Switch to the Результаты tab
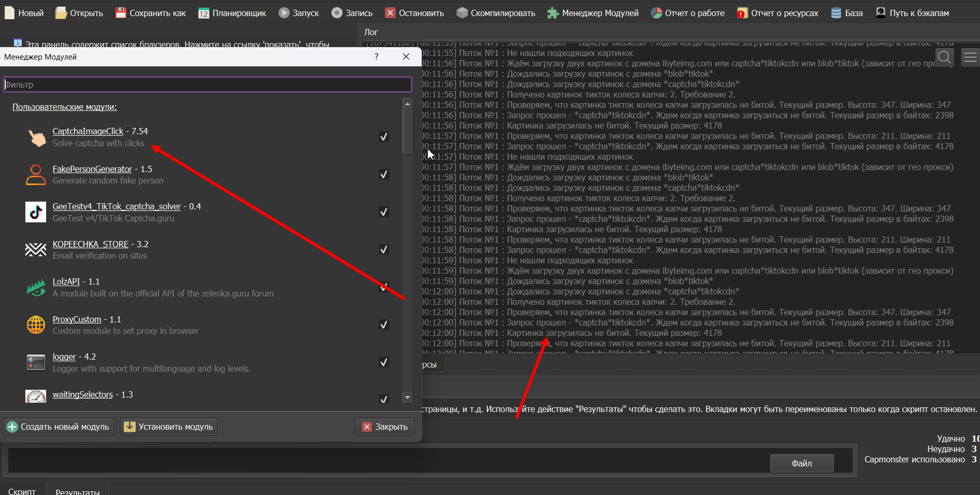 tap(78, 491)
